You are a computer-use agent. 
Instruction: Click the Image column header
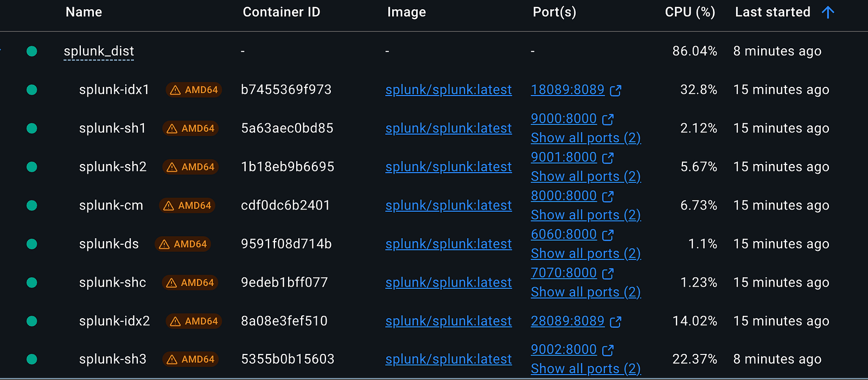coord(406,12)
